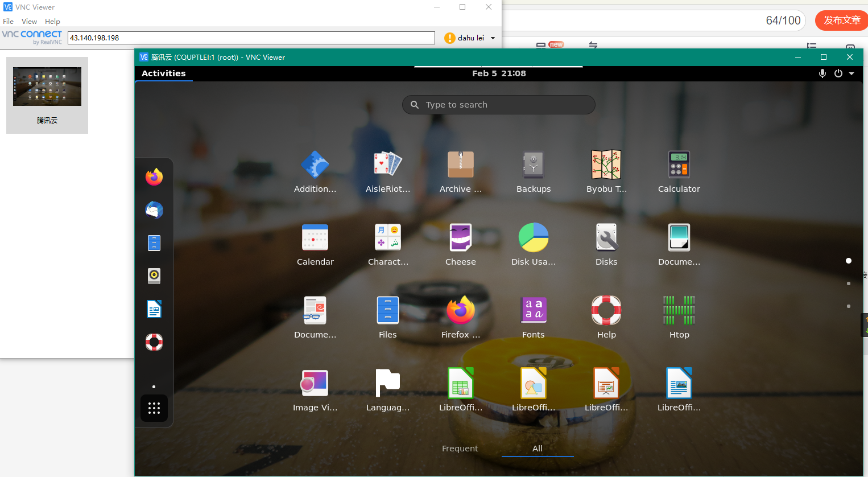Click the power icon in the VNC toolbar

point(838,73)
